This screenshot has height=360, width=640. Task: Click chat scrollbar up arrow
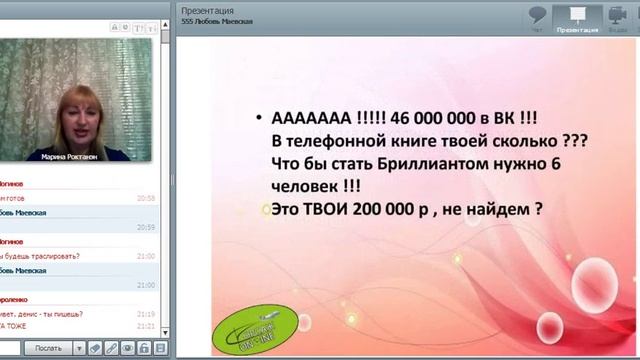click(x=165, y=25)
